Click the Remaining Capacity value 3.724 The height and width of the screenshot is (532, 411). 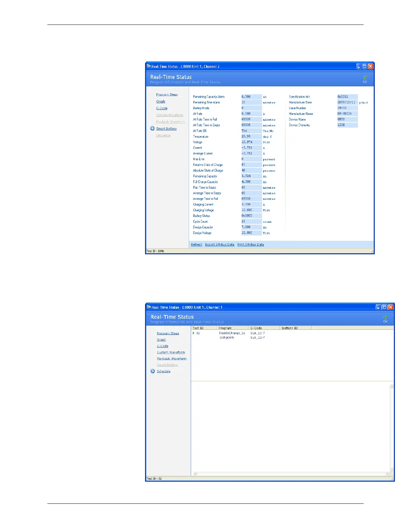(x=252, y=176)
